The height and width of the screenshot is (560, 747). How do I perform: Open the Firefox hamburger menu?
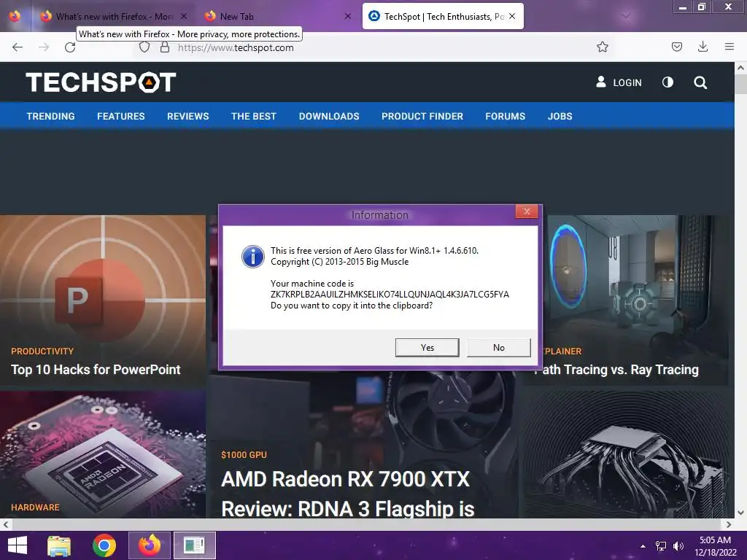(729, 47)
